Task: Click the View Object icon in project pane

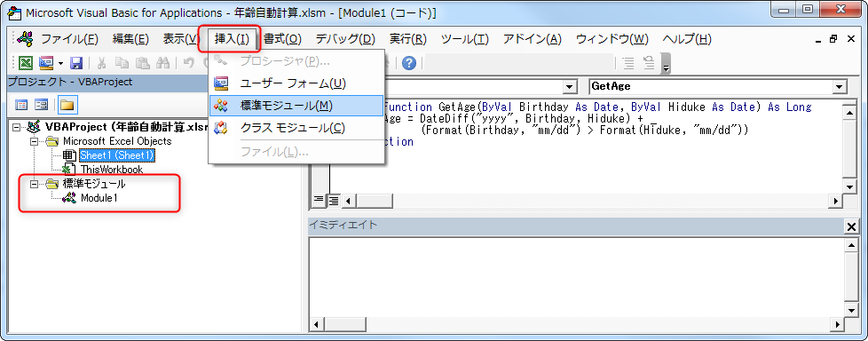Action: 41,105
